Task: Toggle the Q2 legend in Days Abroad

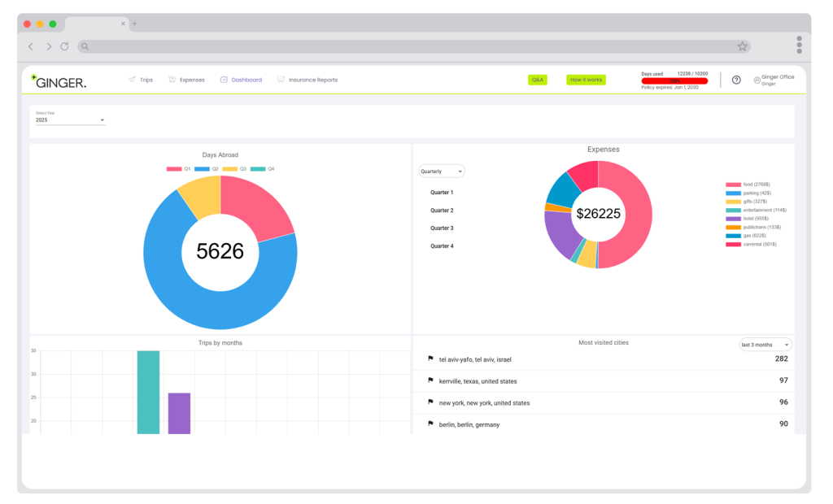Action: coord(207,169)
